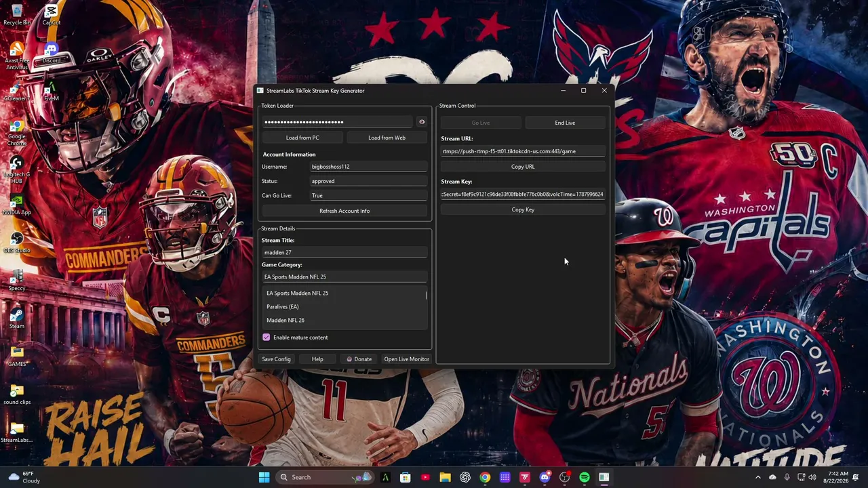The width and height of the screenshot is (868, 488).
Task: Open Discord from the taskbar
Action: tap(545, 477)
